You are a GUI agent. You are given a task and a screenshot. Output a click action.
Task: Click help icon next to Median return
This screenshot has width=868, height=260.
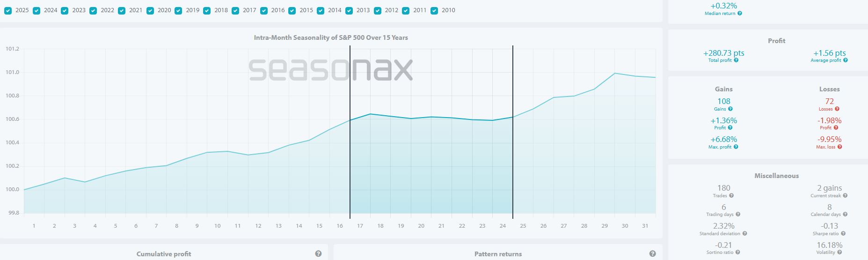click(x=740, y=14)
